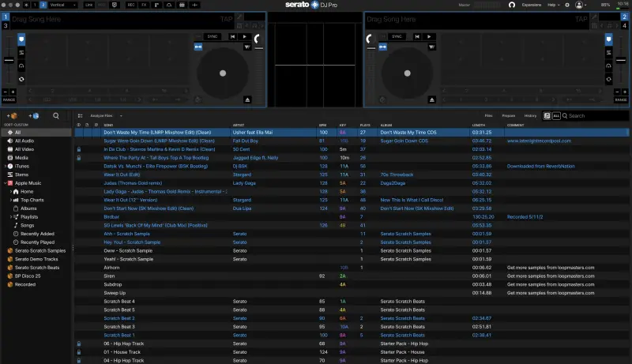Play the right deck

(429, 36)
